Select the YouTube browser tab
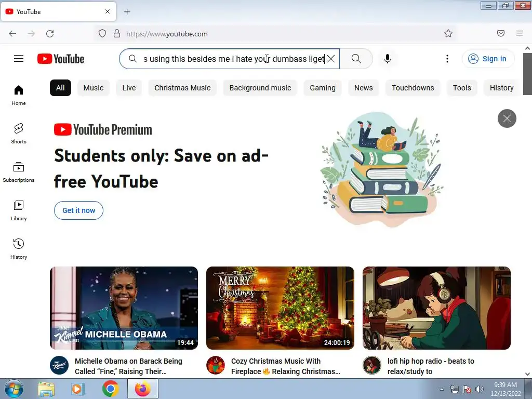532x399 pixels. pyautogui.click(x=58, y=11)
